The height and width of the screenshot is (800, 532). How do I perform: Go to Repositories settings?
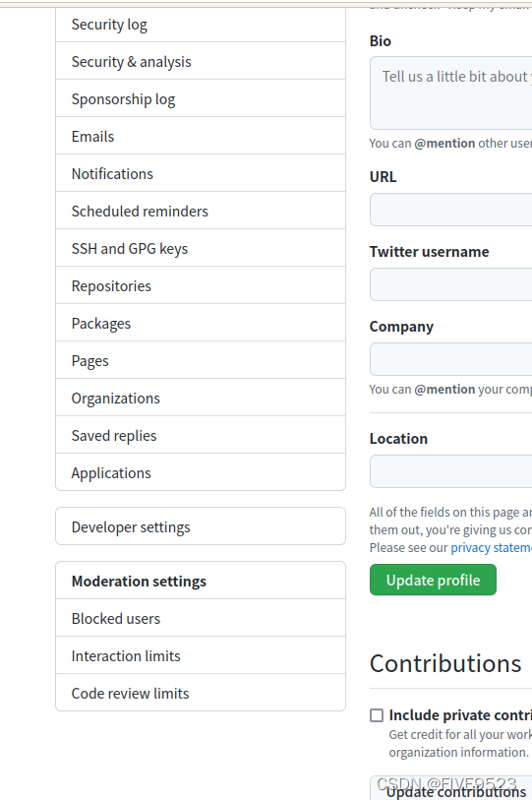click(x=201, y=285)
